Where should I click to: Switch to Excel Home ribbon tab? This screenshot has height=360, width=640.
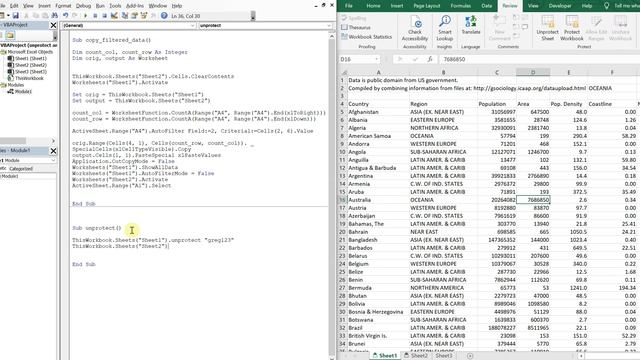tap(373, 6)
